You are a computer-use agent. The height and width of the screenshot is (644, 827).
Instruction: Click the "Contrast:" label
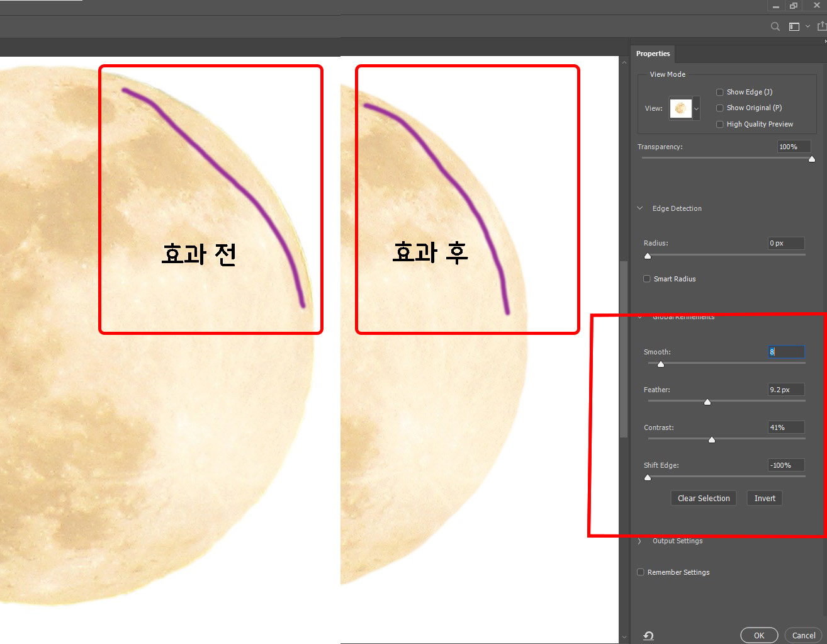[x=658, y=427]
